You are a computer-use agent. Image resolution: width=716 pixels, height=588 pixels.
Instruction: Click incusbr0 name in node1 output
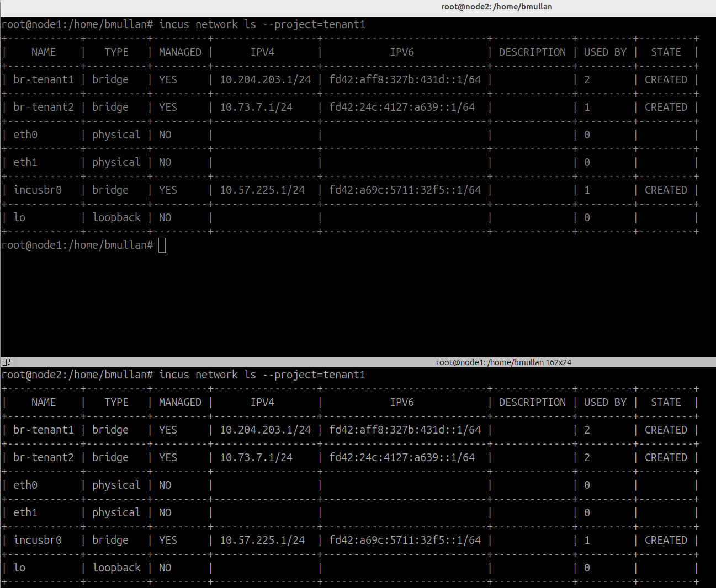click(x=38, y=190)
